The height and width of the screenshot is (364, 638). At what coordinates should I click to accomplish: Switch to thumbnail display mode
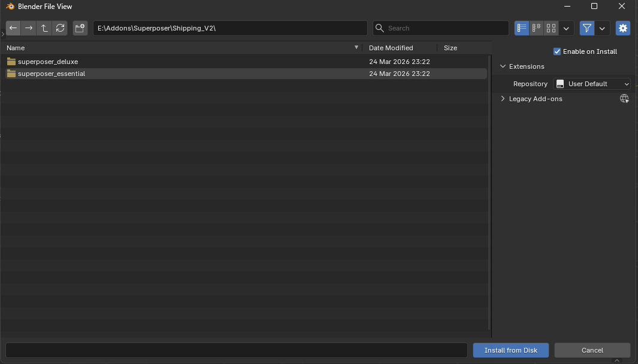[x=551, y=28]
